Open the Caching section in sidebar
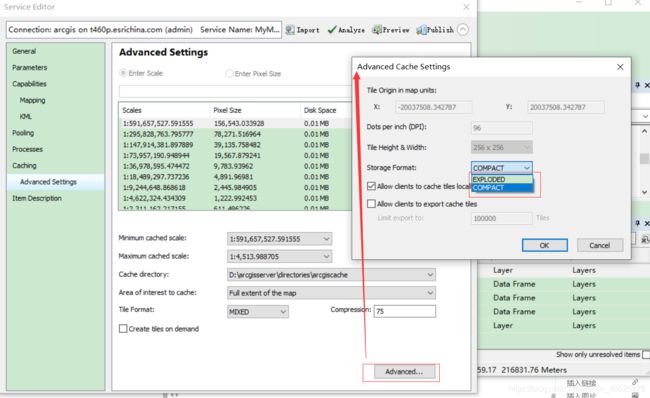The height and width of the screenshot is (398, 650). tap(24, 165)
